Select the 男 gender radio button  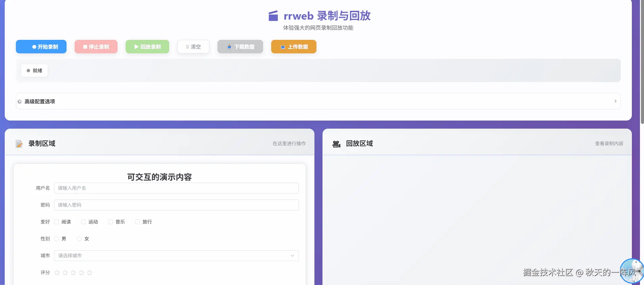tap(56, 239)
